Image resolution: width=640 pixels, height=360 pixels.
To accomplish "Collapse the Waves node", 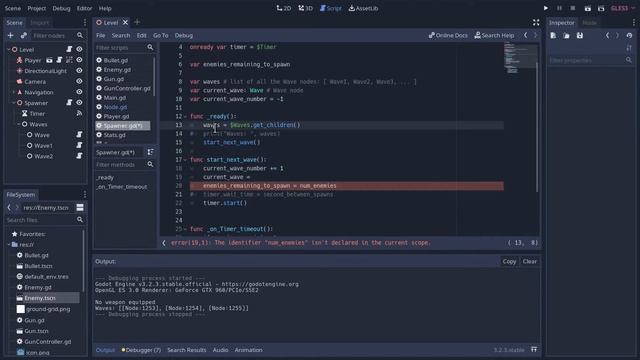I will click(x=18, y=124).
